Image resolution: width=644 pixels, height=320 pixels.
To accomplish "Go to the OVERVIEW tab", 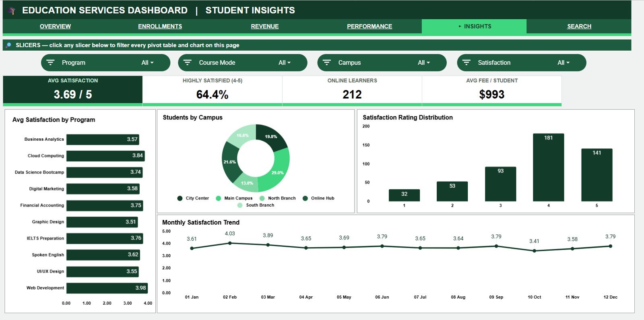I will click(55, 27).
